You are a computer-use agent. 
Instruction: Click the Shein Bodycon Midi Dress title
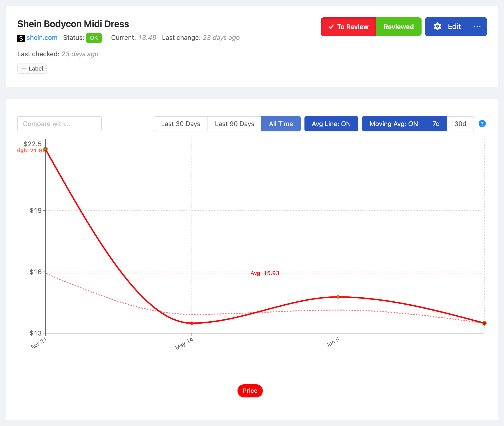click(x=73, y=24)
